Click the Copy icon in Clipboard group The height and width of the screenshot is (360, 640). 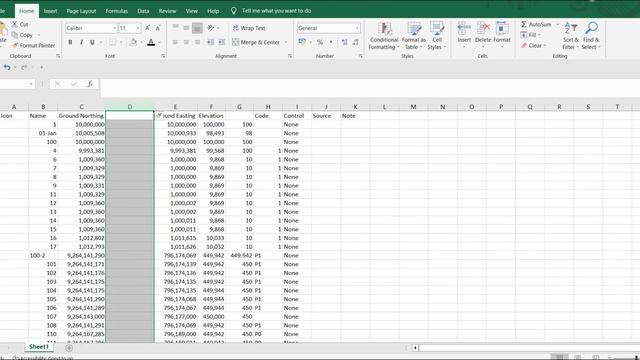coord(15,35)
